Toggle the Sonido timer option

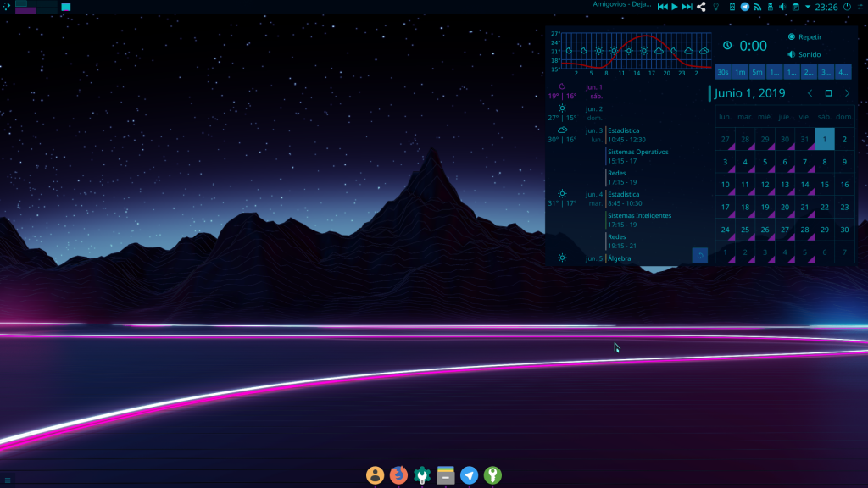[804, 54]
